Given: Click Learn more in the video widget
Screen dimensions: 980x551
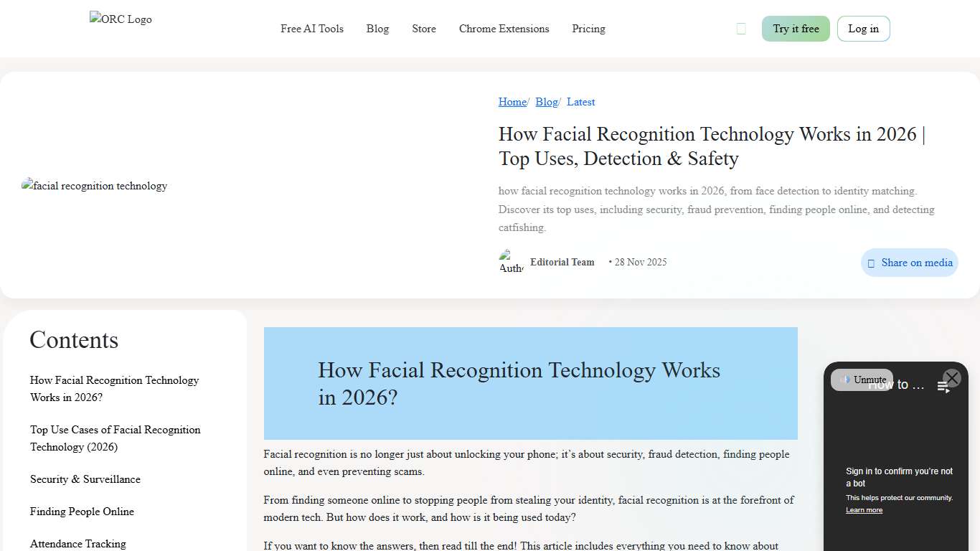Looking at the screenshot, I should point(864,509).
